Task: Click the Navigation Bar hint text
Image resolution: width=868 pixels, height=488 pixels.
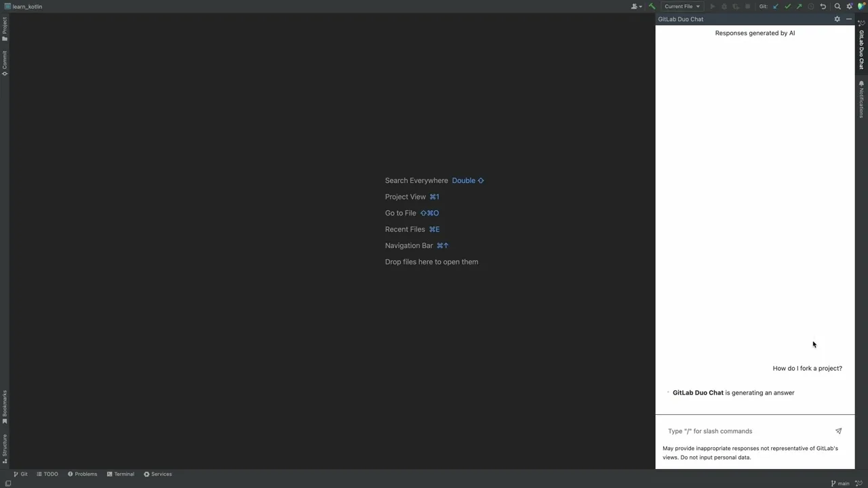Action: [409, 246]
